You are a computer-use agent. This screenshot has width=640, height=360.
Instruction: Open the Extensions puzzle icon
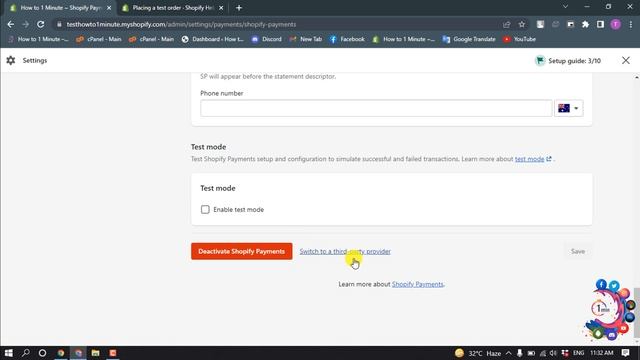(x=585, y=24)
